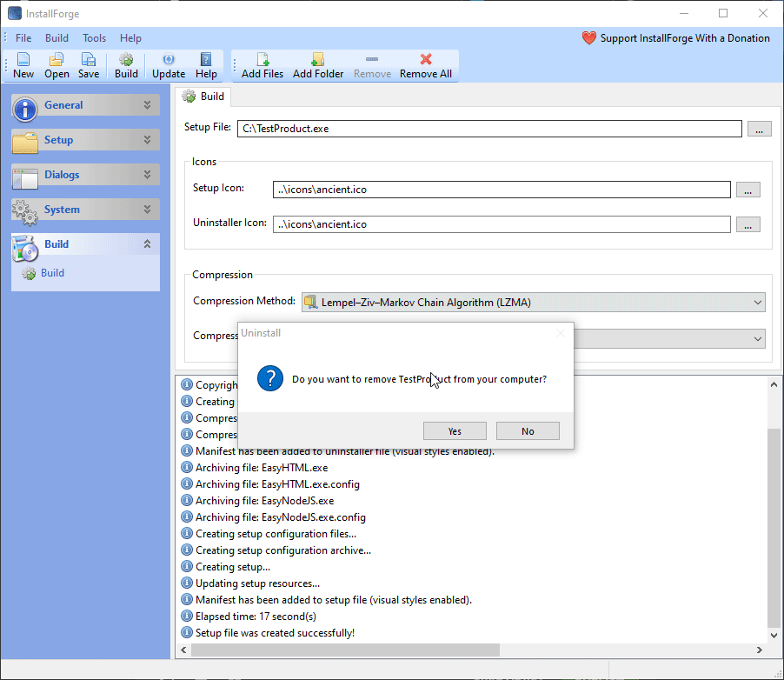Select the Build tab in main panel
Image resolution: width=784 pixels, height=680 pixels.
tap(203, 97)
